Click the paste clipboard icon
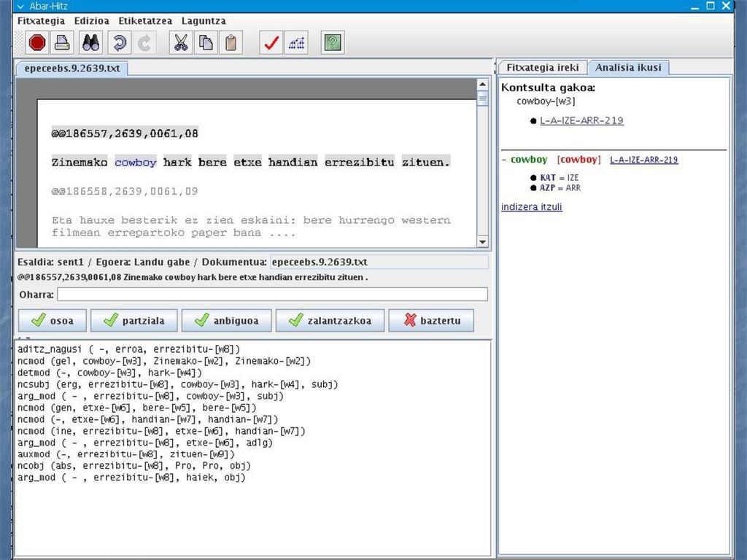The width and height of the screenshot is (747, 560). [x=231, y=43]
